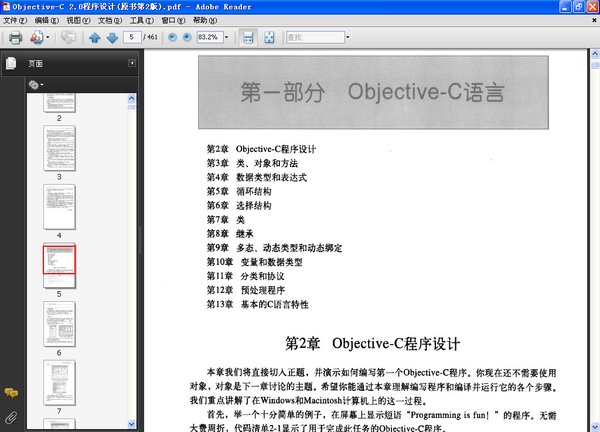Open the zoom level dropdown arrow
The height and width of the screenshot is (432, 600).
pyautogui.click(x=227, y=37)
